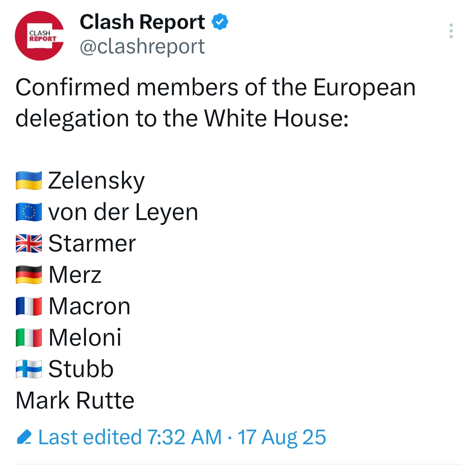Open the three-dot more options menu
The image size is (476, 466).
451,31
